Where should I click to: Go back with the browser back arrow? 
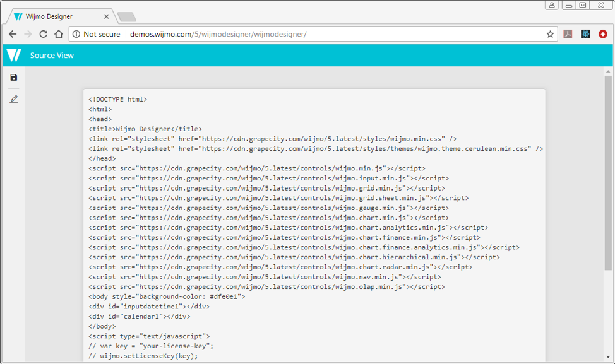coord(13,34)
